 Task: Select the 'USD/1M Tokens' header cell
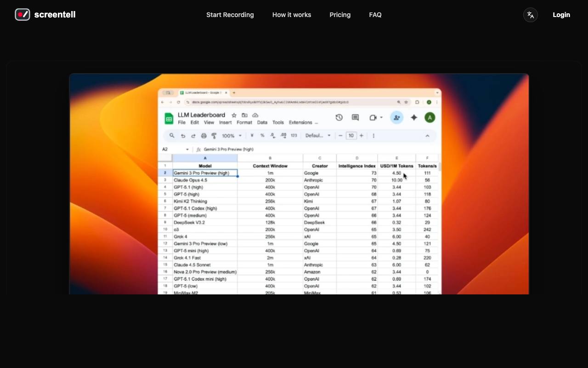[x=397, y=166]
